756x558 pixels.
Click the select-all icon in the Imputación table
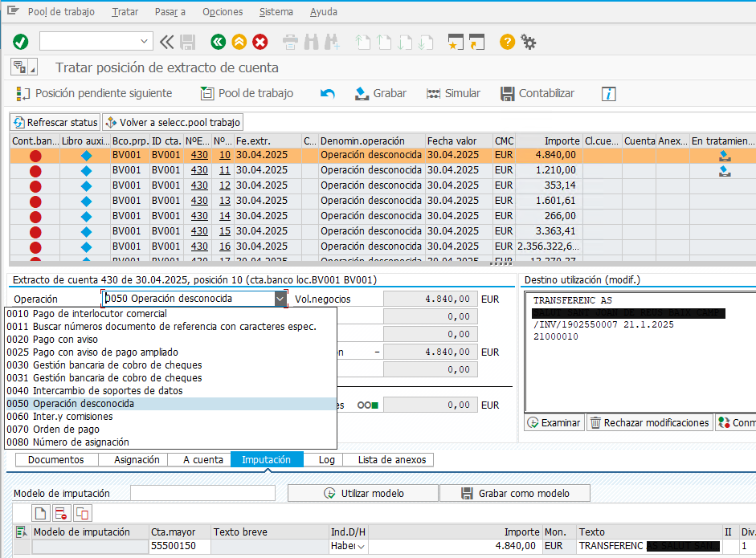(x=22, y=532)
